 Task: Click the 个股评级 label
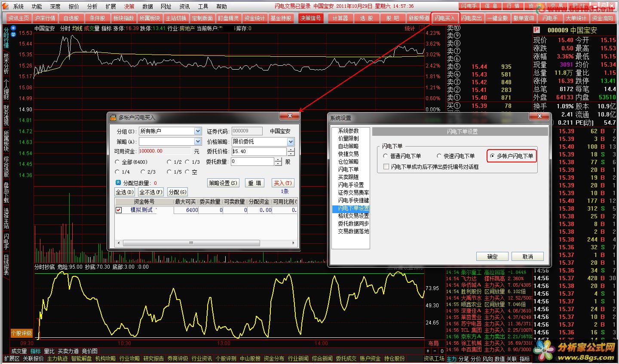[21, 333]
